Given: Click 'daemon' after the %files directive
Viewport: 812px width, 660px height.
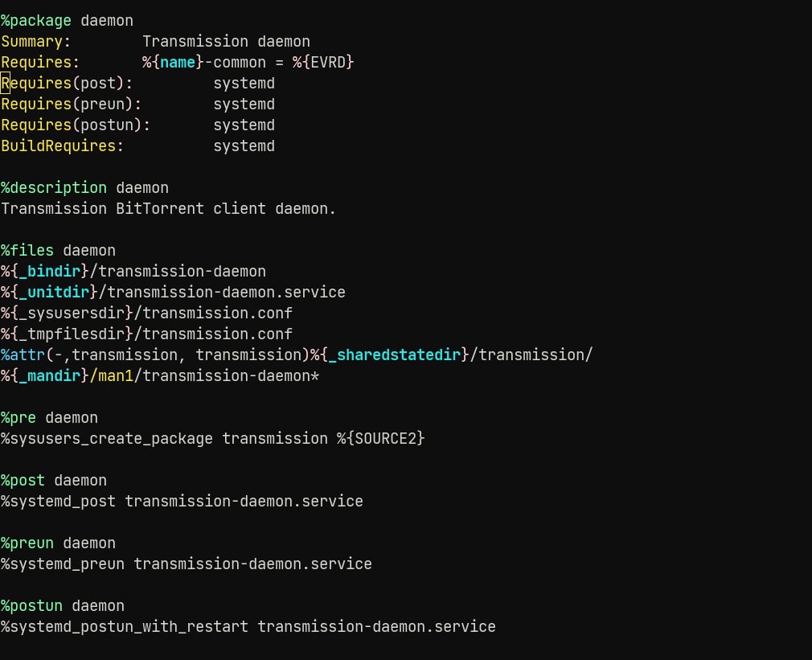Looking at the screenshot, I should 89,251.
